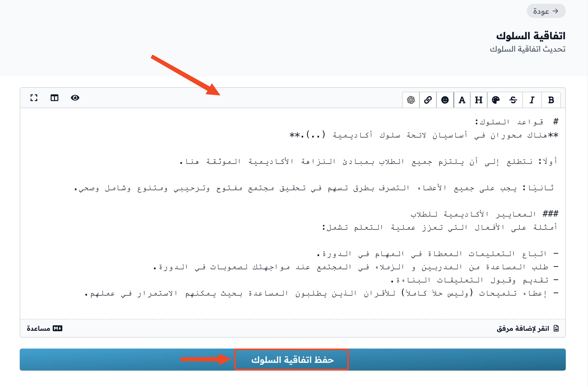Viewport: 588px width, 387px height.
Task: Toggle the preview eye icon
Action: [75, 98]
